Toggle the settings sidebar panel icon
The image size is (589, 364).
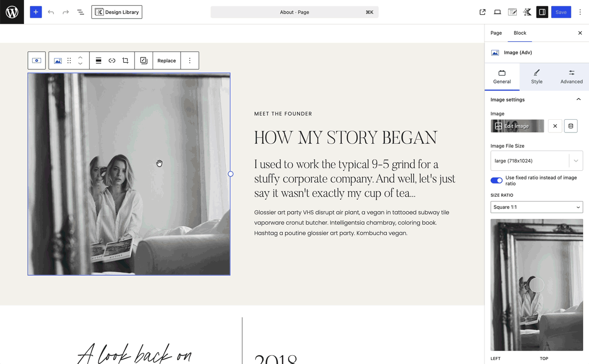[542, 12]
